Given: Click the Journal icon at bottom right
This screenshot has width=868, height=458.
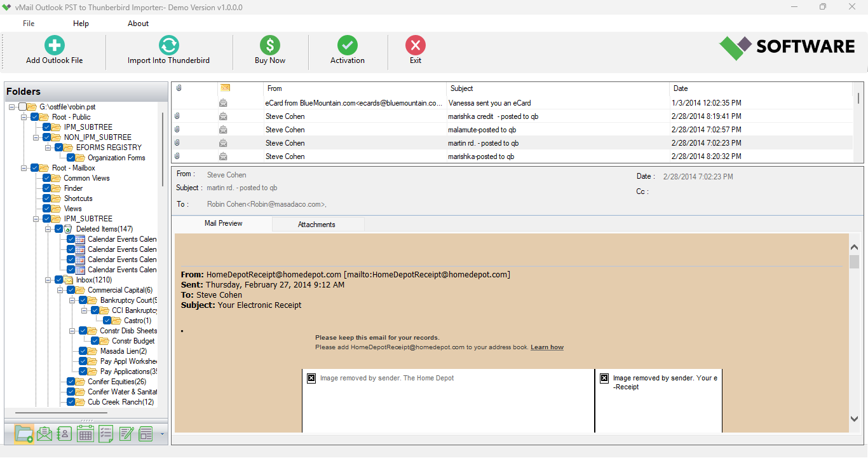Looking at the screenshot, I should click(146, 433).
